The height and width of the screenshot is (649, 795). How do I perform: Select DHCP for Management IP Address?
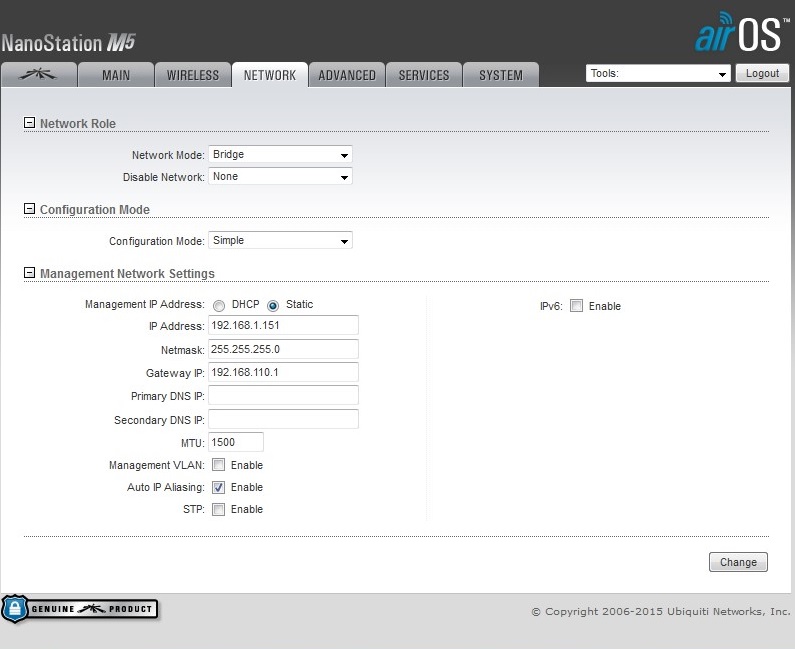219,305
